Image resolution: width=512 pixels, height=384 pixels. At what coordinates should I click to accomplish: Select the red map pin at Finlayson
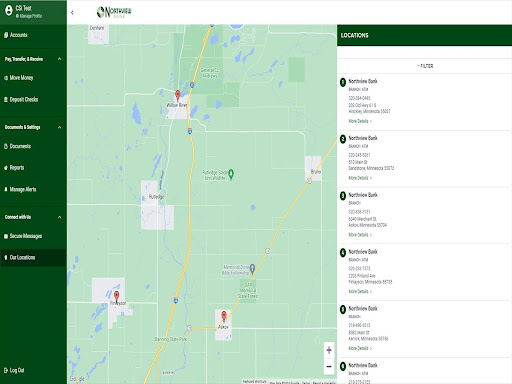pyautogui.click(x=116, y=296)
